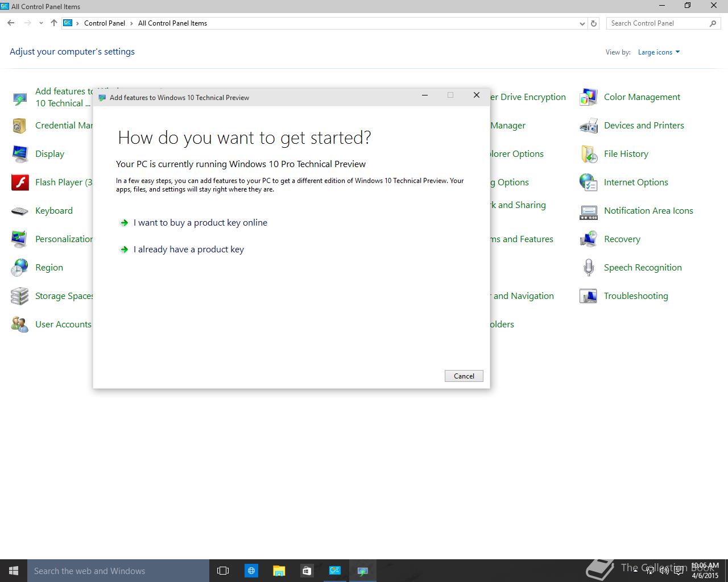Switch to Control Panel taskbar button
728x582 pixels.
point(335,571)
